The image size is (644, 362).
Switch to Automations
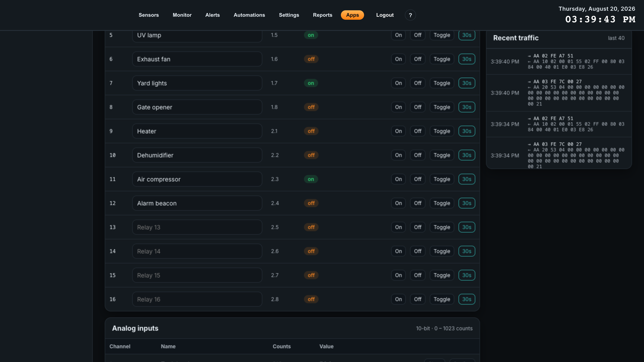click(x=249, y=15)
